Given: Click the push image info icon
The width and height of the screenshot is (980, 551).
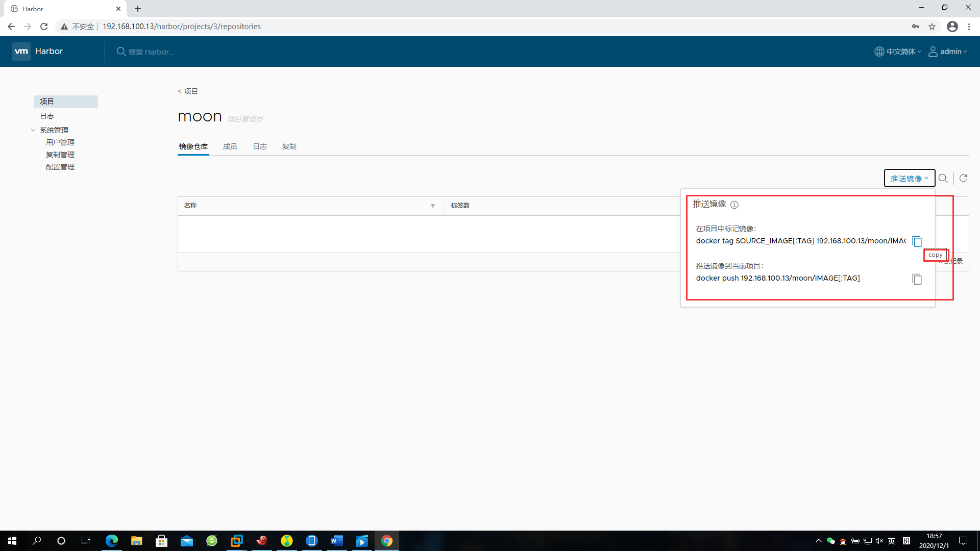Looking at the screenshot, I should click(734, 205).
